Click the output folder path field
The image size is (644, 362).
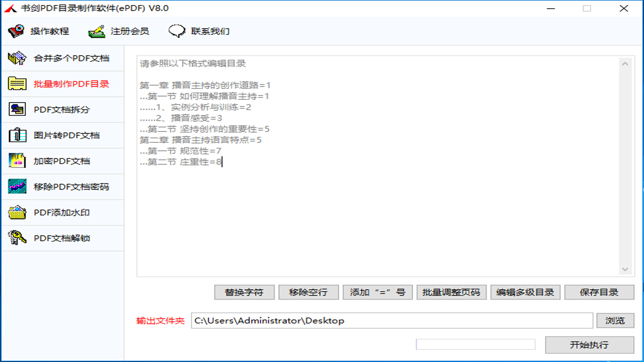(x=392, y=320)
